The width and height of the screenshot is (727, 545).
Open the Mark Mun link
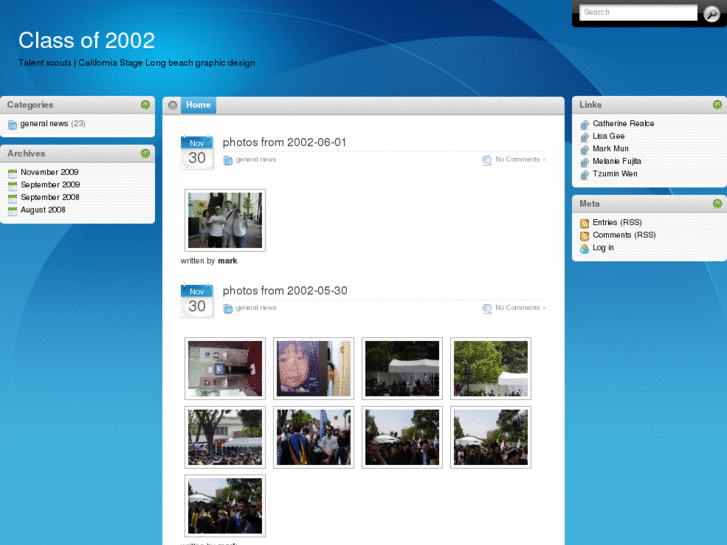(611, 148)
